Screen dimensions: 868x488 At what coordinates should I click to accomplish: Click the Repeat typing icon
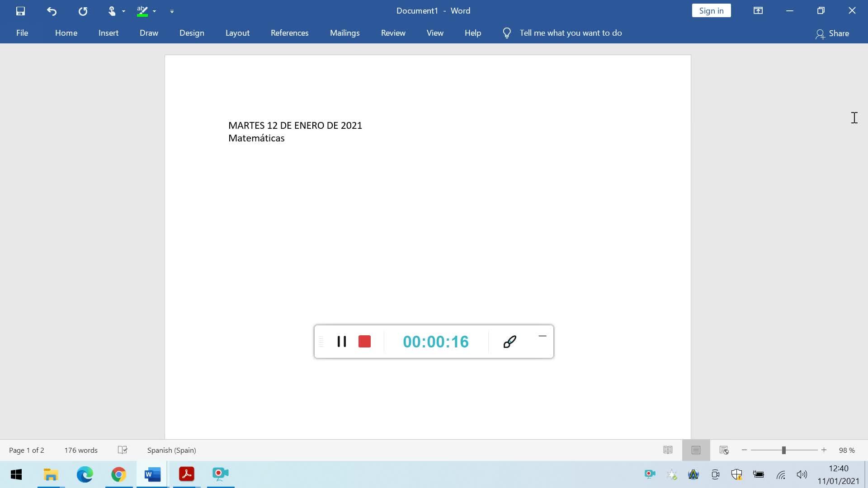coord(83,11)
